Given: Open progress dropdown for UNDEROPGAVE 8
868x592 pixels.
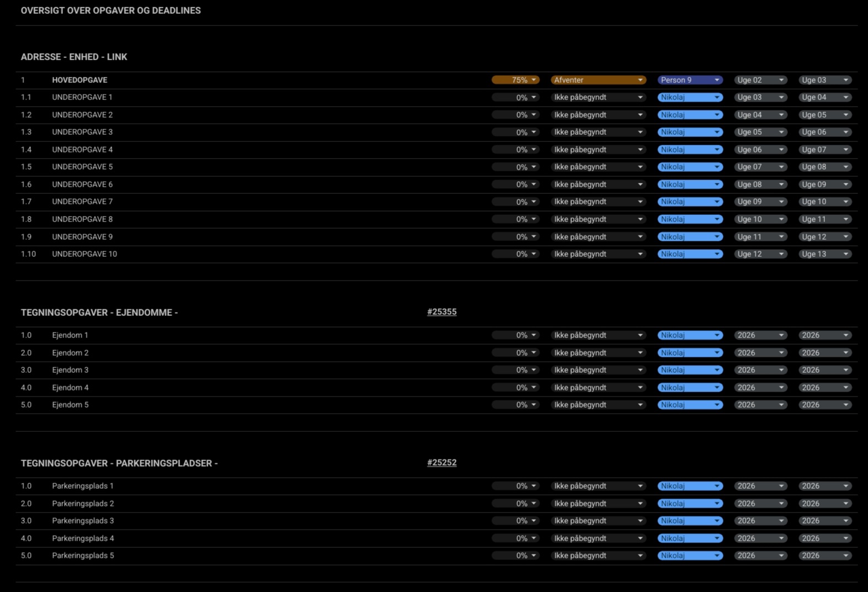Looking at the screenshot, I should (x=515, y=219).
